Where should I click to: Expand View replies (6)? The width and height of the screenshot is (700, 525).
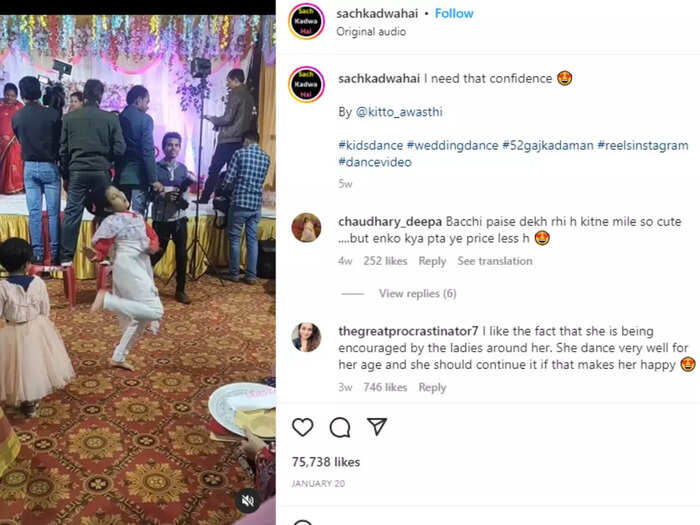click(x=417, y=293)
